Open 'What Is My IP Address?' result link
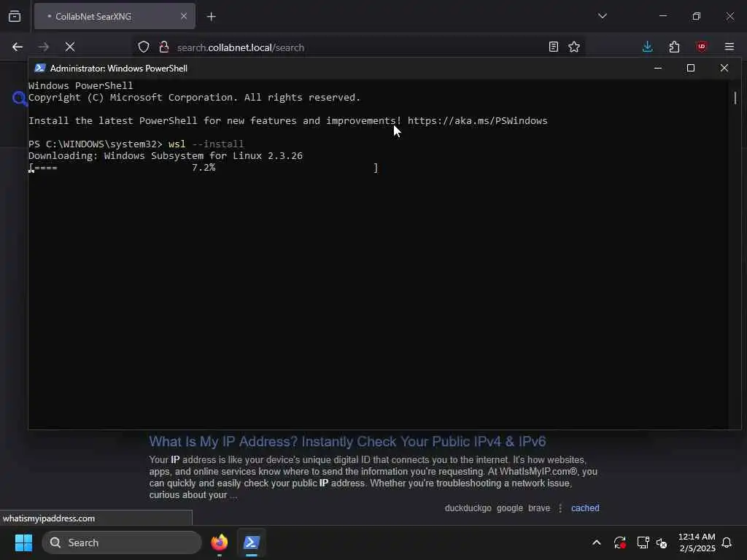This screenshot has height=560, width=747. point(347,441)
